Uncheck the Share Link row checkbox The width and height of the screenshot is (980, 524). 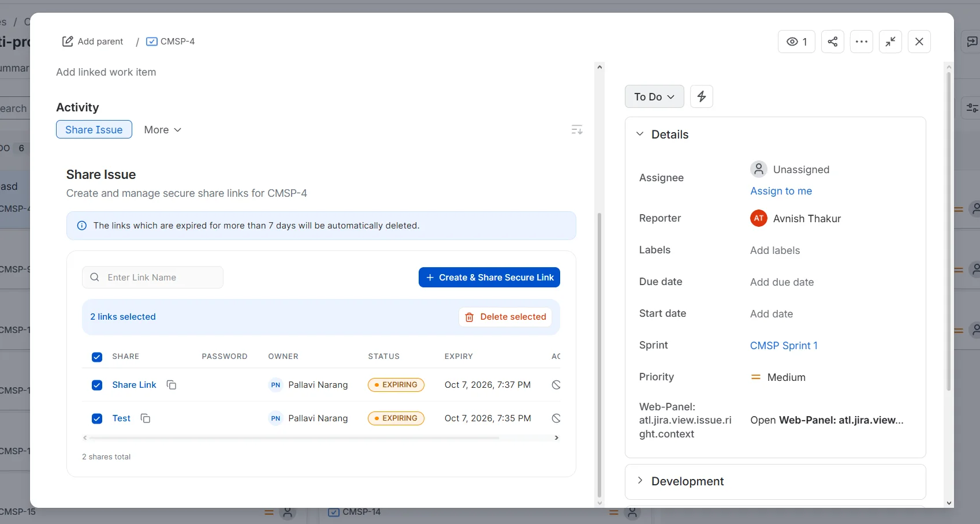click(x=97, y=385)
